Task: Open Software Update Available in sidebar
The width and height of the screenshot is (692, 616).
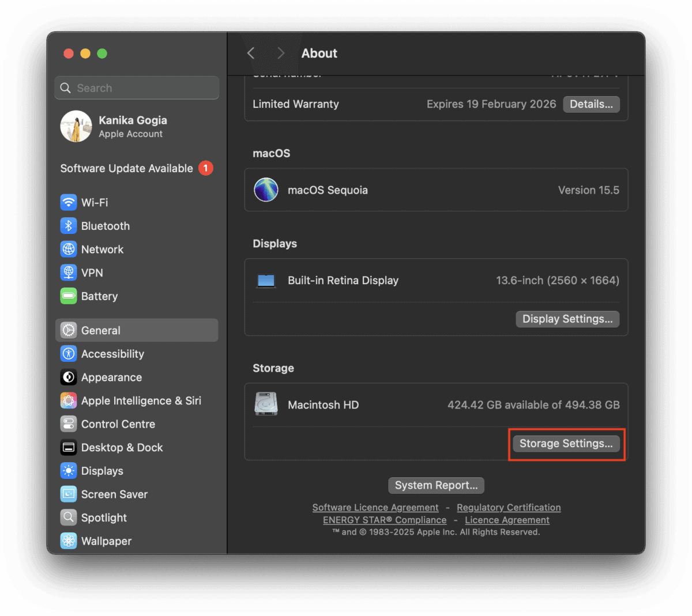Action: click(137, 168)
